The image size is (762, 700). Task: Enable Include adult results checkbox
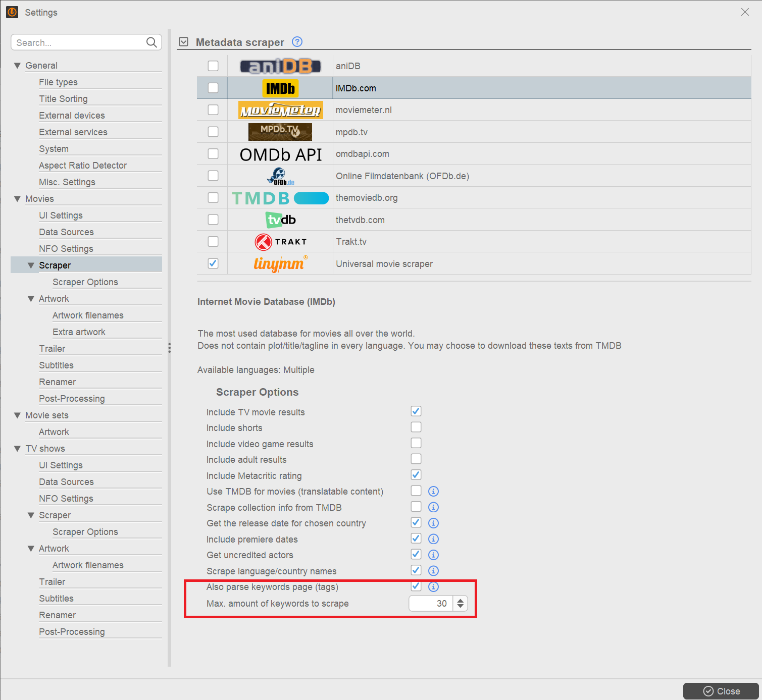pyautogui.click(x=416, y=459)
